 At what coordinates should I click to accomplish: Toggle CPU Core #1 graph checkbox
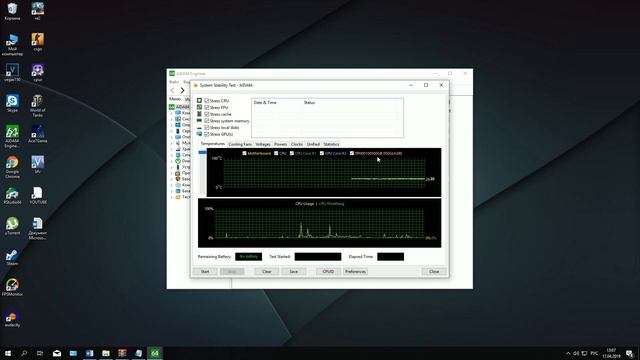[x=292, y=153]
